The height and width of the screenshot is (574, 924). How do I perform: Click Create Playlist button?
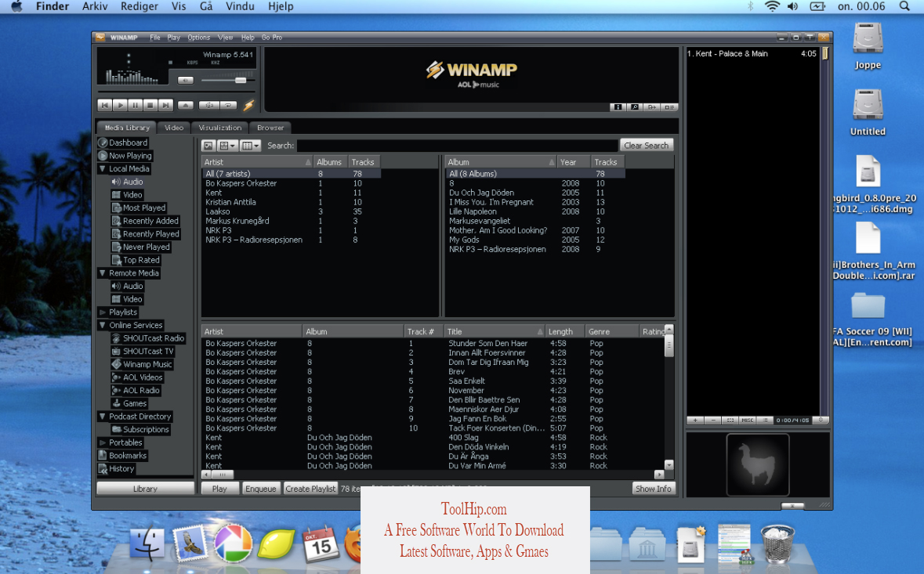[x=310, y=489]
